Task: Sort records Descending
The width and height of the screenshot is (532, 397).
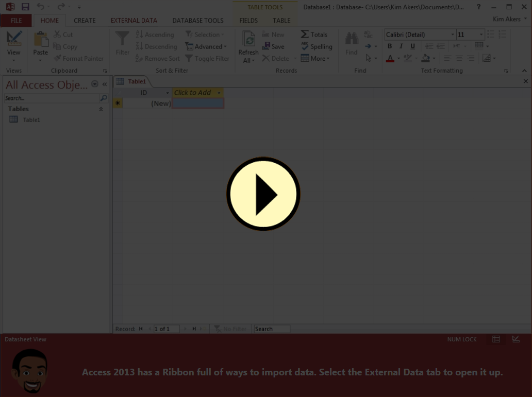Action: click(x=156, y=46)
